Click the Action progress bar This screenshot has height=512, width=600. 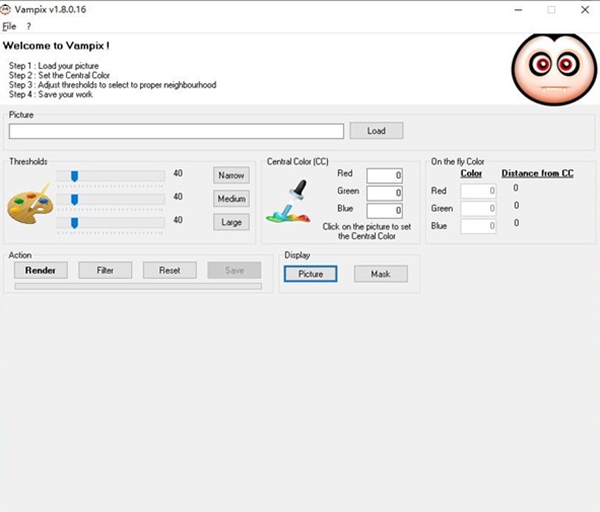click(138, 286)
